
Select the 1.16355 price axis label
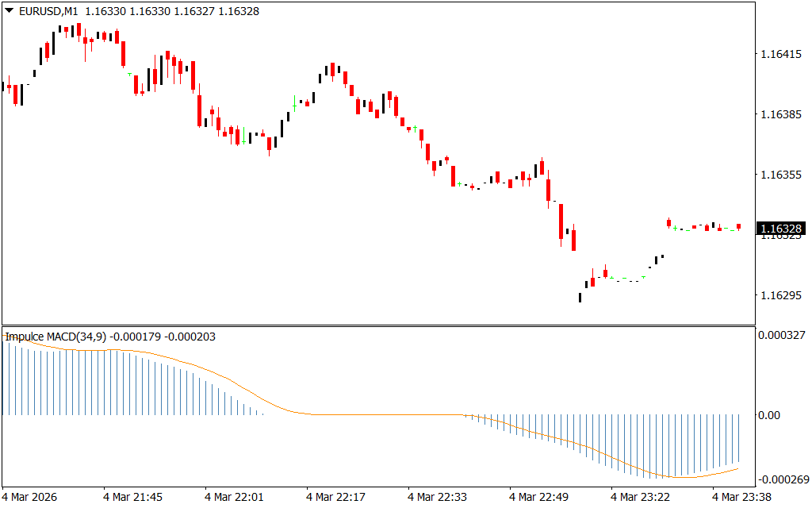(782, 175)
